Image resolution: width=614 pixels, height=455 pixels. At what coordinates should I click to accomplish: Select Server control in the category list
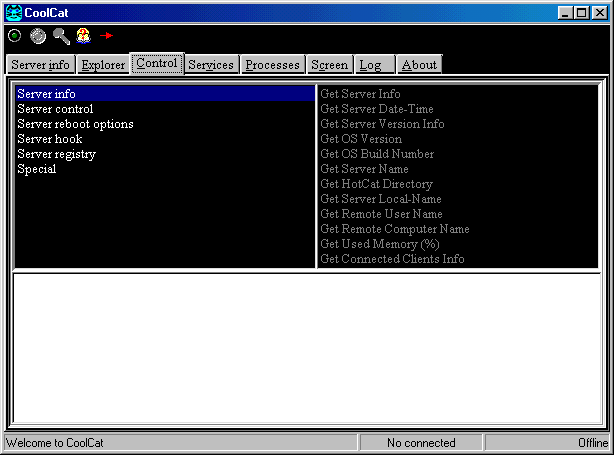point(55,109)
